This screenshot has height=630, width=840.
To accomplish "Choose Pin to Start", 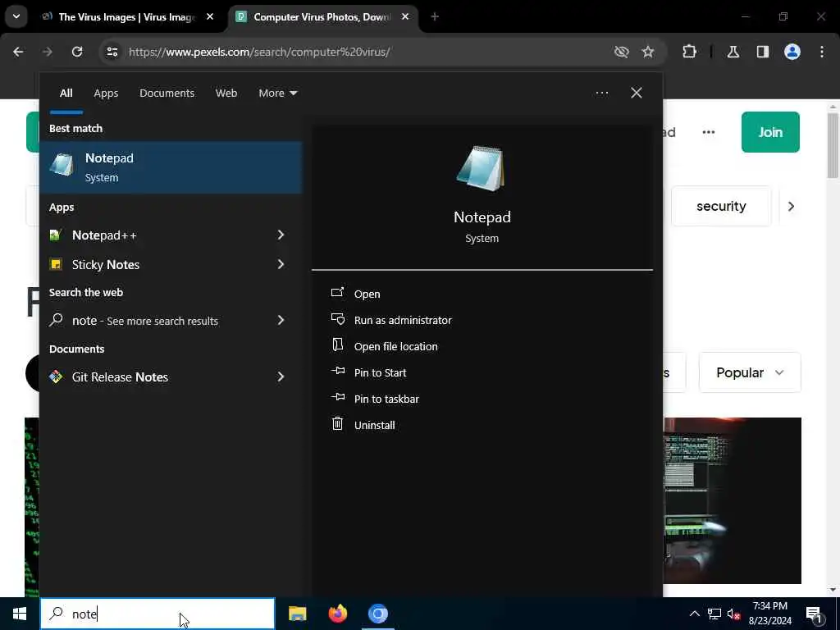I will pyautogui.click(x=368, y=372).
